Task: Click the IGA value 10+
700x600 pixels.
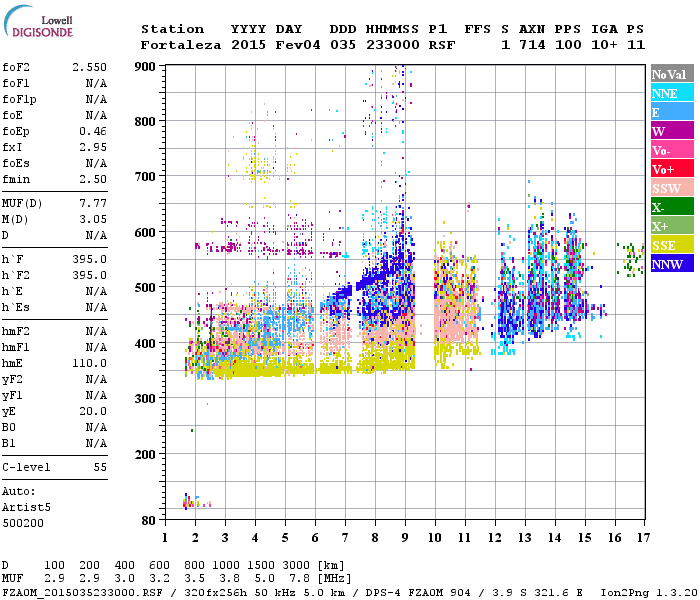Action: click(x=604, y=45)
